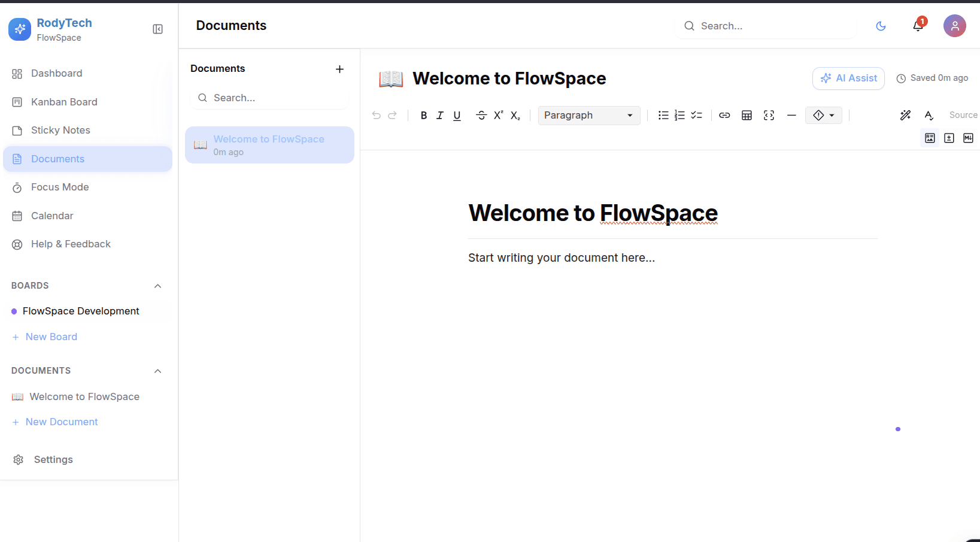Image resolution: width=980 pixels, height=542 pixels.
Task: Toggle dark mode with the moon icon
Action: [881, 26]
